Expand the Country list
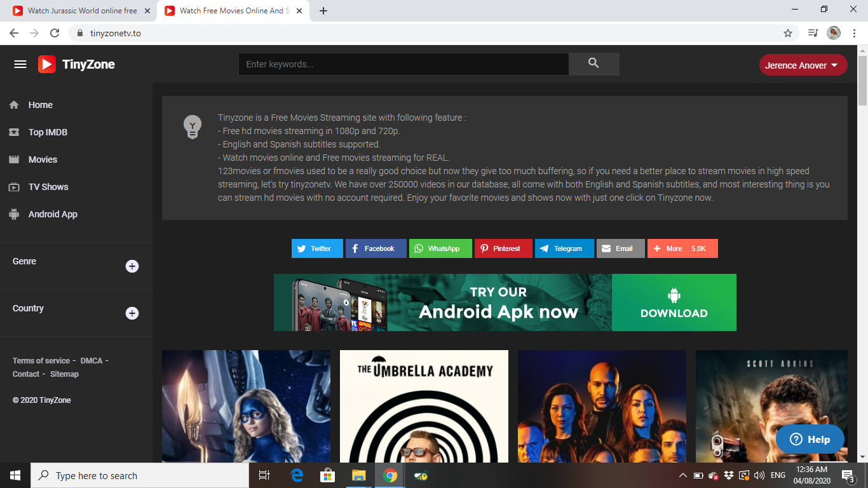 pos(132,313)
